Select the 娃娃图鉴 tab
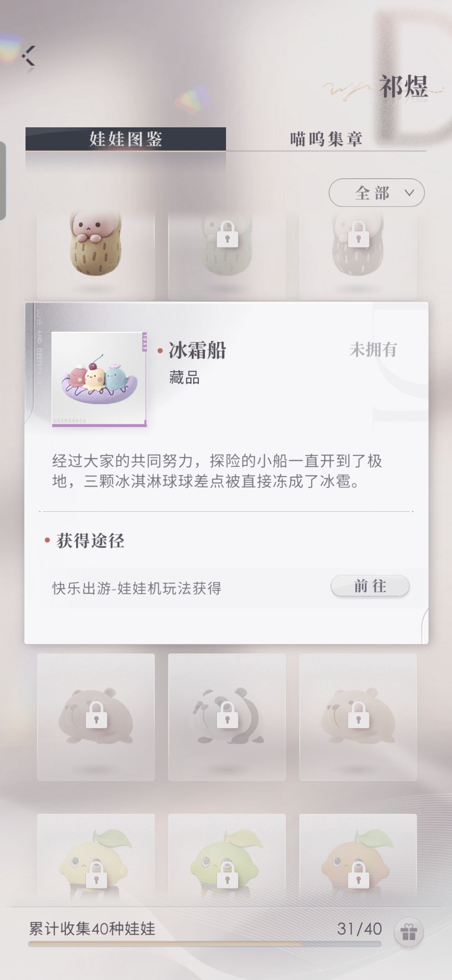The height and width of the screenshot is (980, 452). tap(126, 139)
